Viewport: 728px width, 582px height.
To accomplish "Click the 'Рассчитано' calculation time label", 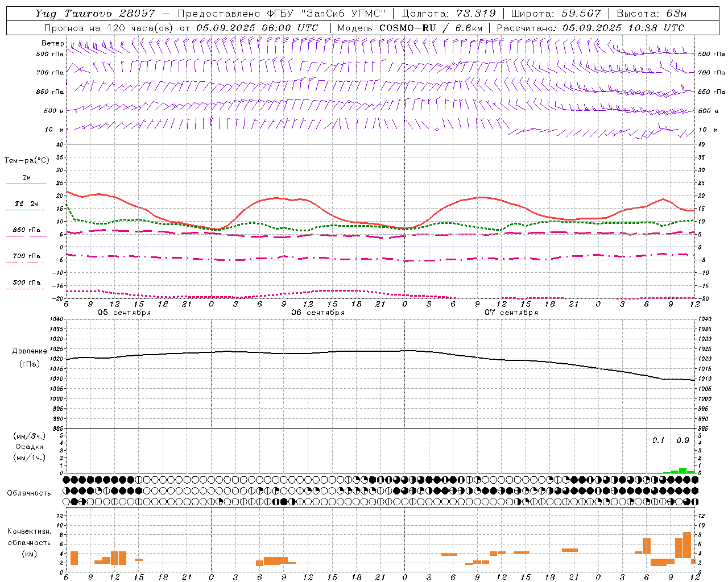I will (527, 28).
